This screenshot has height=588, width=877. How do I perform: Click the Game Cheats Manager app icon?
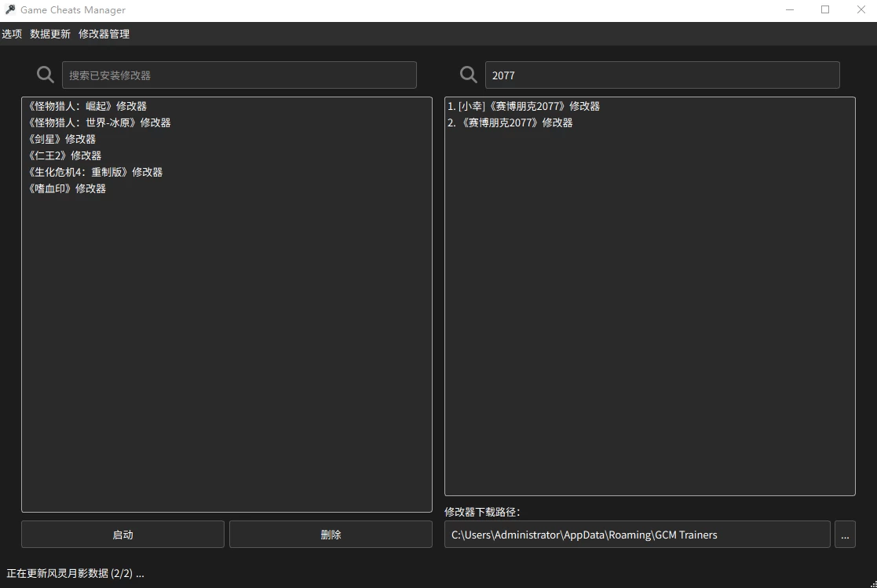(10, 9)
